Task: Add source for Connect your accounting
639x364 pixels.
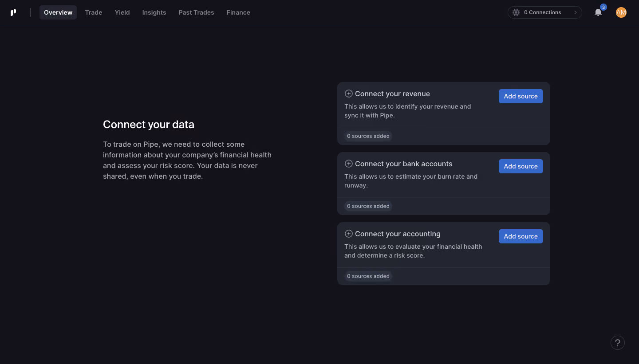Action: tap(521, 236)
